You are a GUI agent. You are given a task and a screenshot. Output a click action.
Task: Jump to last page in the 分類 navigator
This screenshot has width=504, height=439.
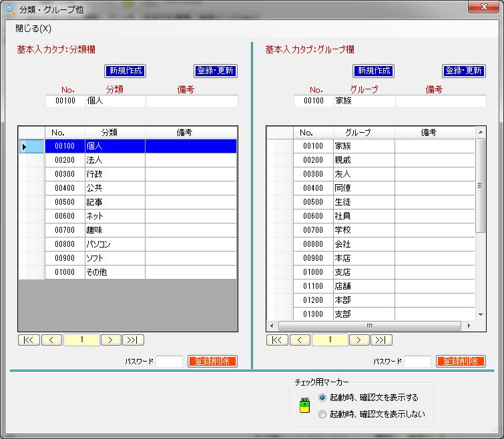[134, 340]
